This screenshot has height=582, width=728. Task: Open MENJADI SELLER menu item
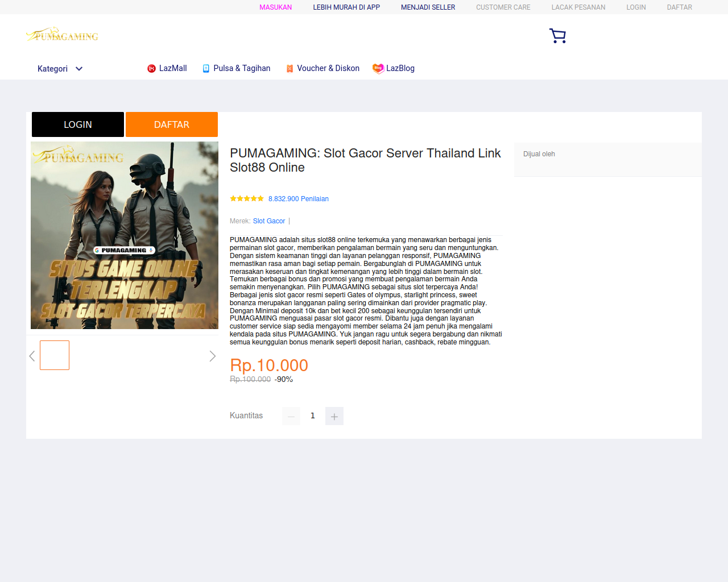(428, 7)
